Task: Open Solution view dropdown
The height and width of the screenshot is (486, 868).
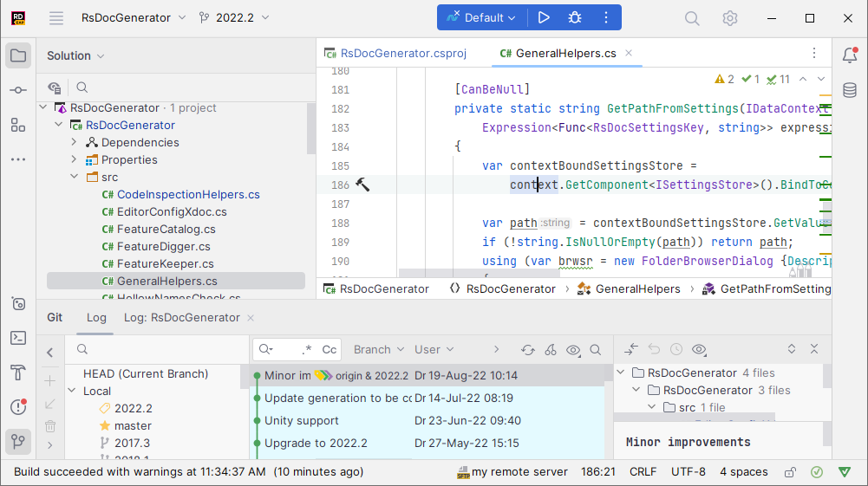Action: pos(75,55)
